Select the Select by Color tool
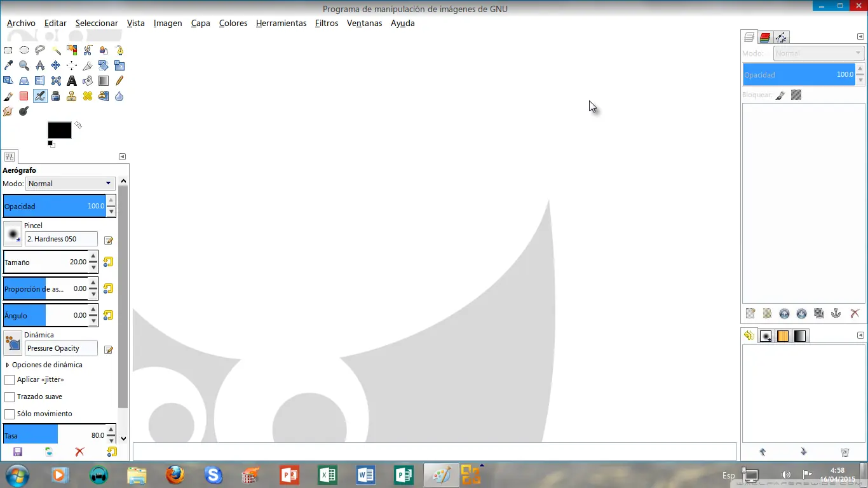The height and width of the screenshot is (488, 868). pos(72,50)
